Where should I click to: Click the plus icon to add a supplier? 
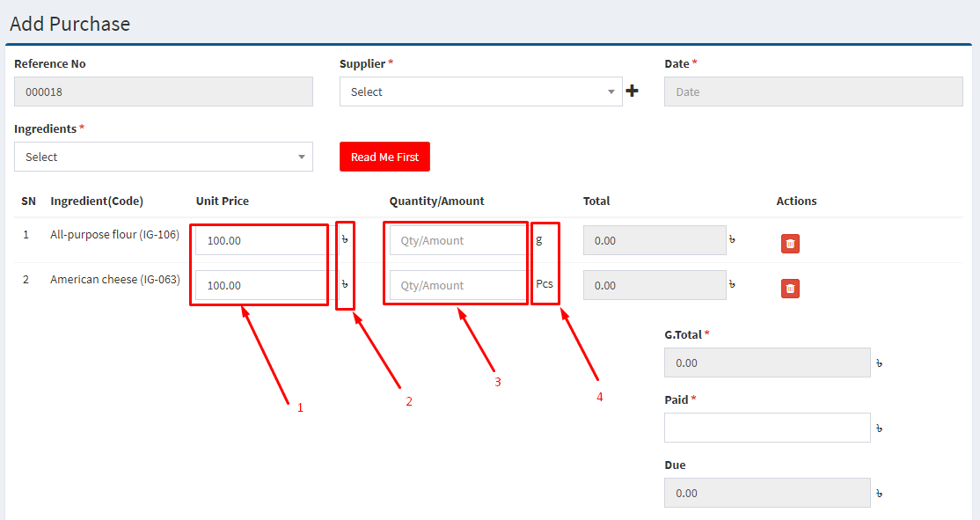click(632, 91)
